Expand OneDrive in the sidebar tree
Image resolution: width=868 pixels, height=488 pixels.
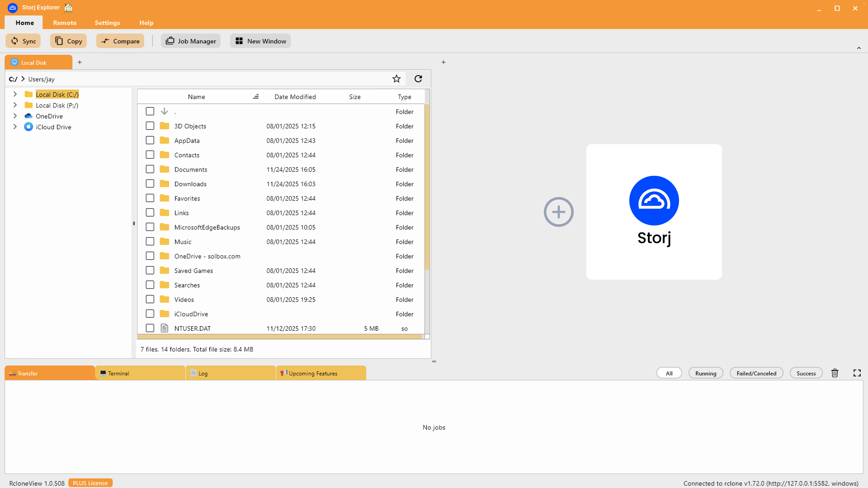tap(15, 116)
